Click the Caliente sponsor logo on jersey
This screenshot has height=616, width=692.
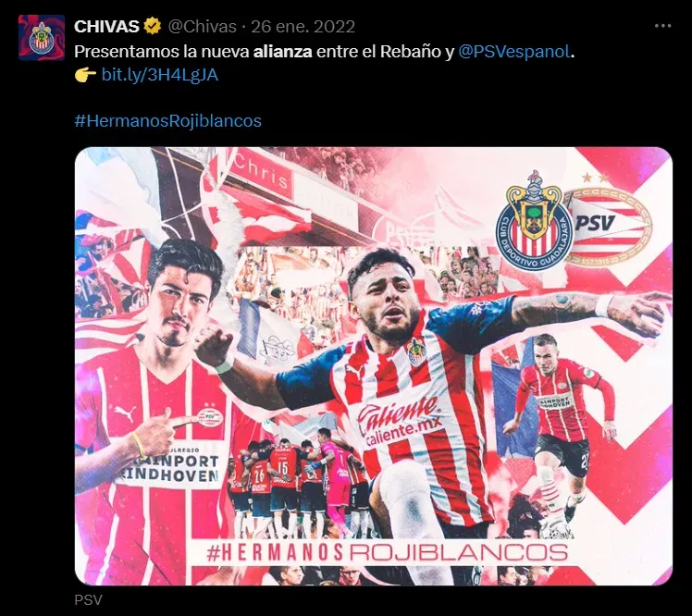pyautogui.click(x=401, y=420)
